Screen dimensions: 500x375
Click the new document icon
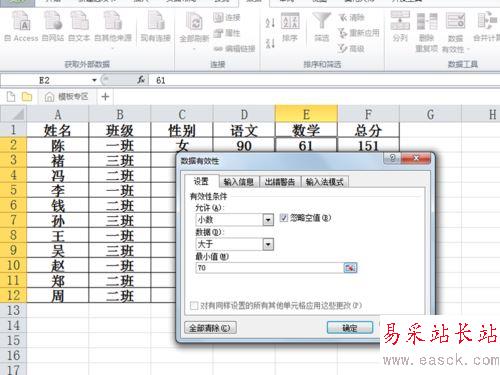coord(11,97)
